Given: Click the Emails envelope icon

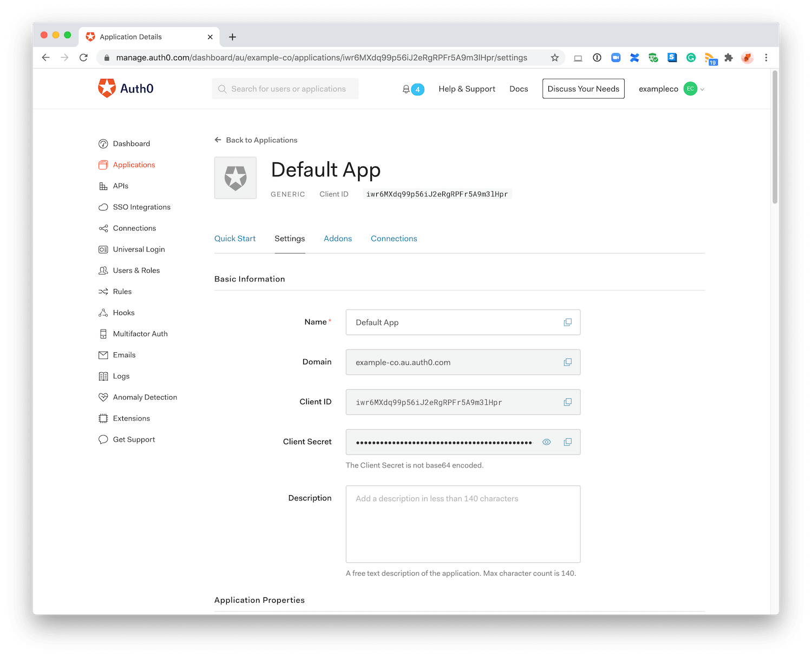Looking at the screenshot, I should [x=103, y=355].
